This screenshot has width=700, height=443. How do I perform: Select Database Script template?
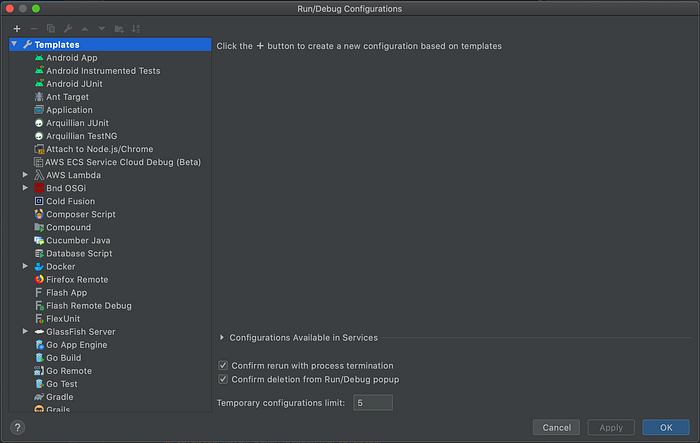click(79, 253)
